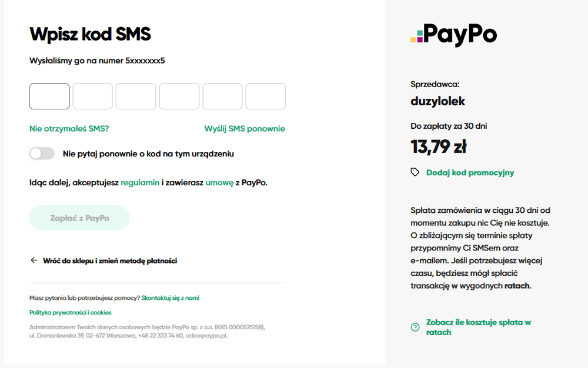Toggle don't ask for code again switch
The width and height of the screenshot is (588, 368).
tap(42, 153)
